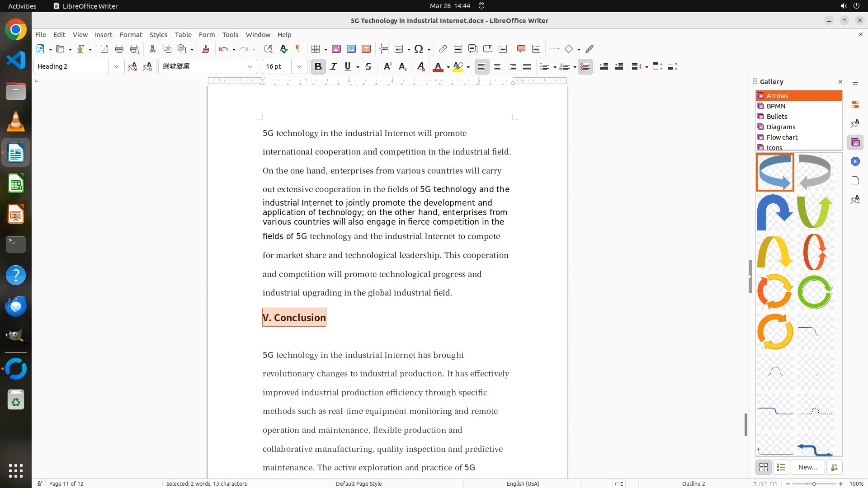
Task: Expand the font name dropdown list
Action: (250, 67)
